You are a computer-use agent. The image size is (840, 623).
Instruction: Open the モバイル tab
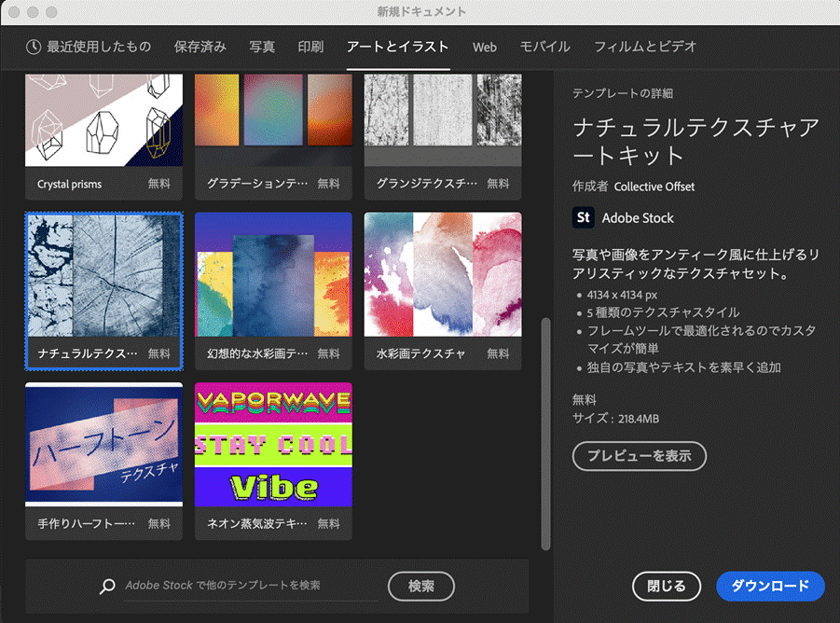coord(545,47)
